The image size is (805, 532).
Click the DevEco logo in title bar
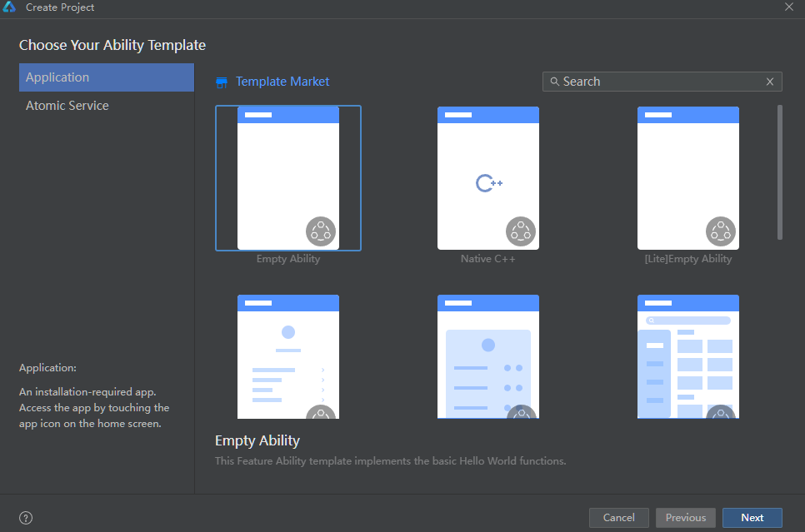9,7
